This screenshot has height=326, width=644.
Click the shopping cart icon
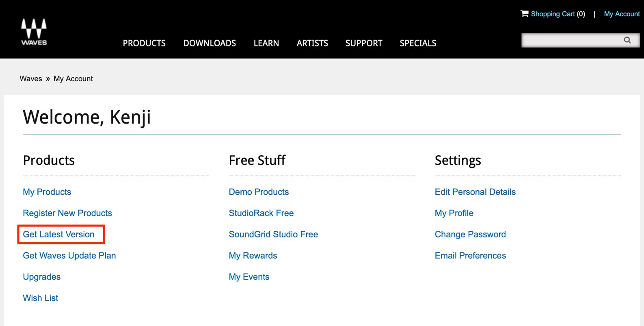(525, 13)
